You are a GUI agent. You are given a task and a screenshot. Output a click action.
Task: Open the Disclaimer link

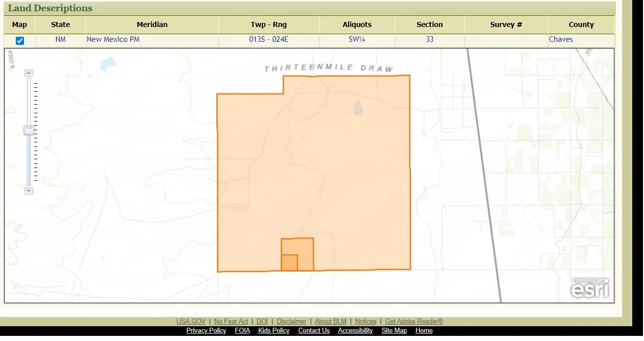point(291,321)
